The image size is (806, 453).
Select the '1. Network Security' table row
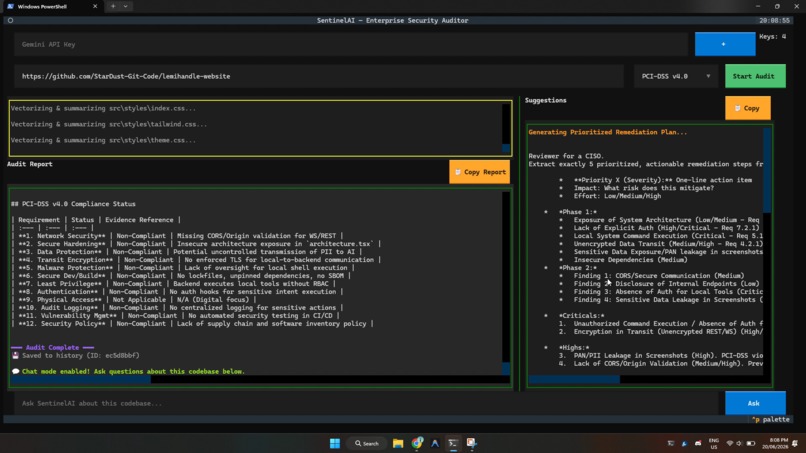[178, 235]
